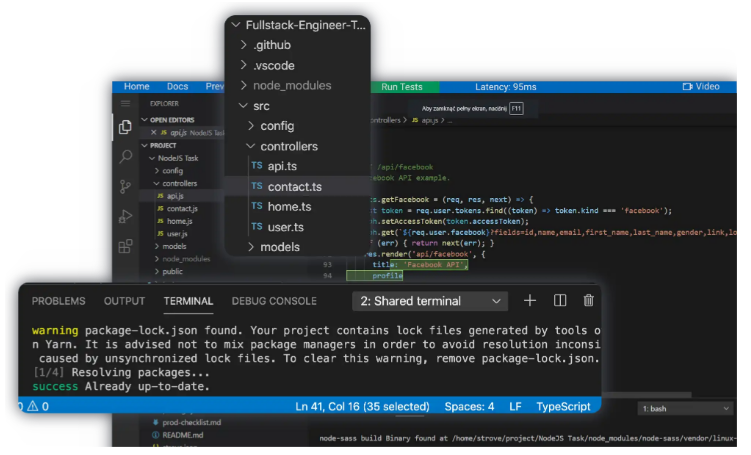751x455 pixels.
Task: Expand the .vscode folder
Action: click(243, 65)
